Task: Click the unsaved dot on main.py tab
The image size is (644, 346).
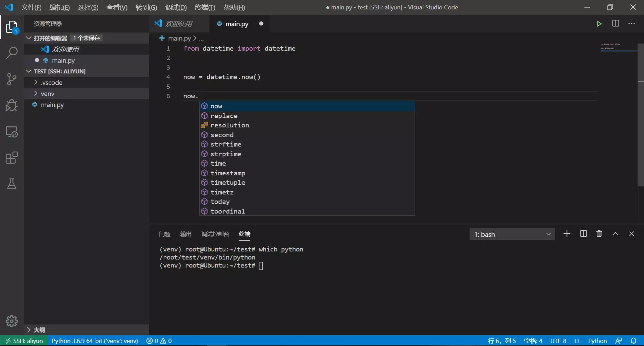Action: pyautogui.click(x=261, y=23)
